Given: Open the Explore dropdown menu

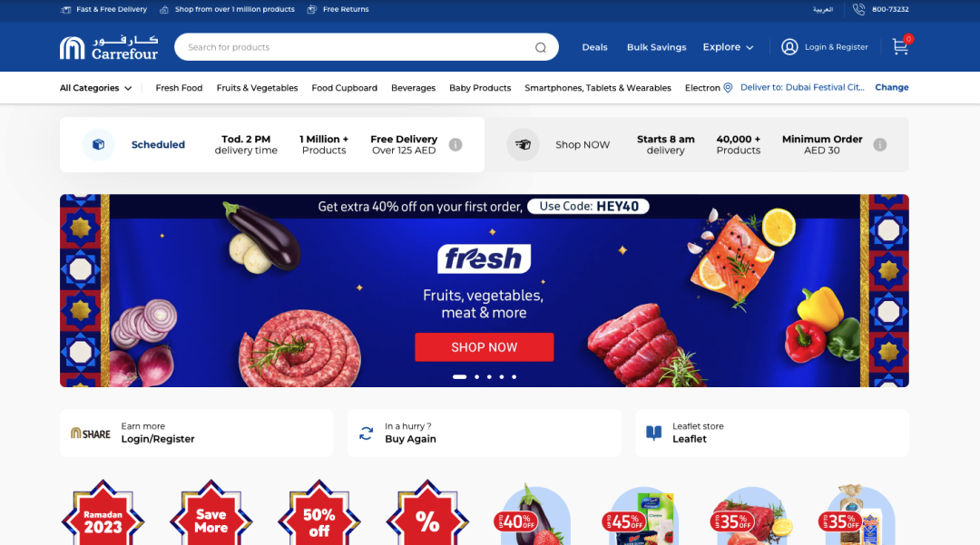Looking at the screenshot, I should point(728,47).
